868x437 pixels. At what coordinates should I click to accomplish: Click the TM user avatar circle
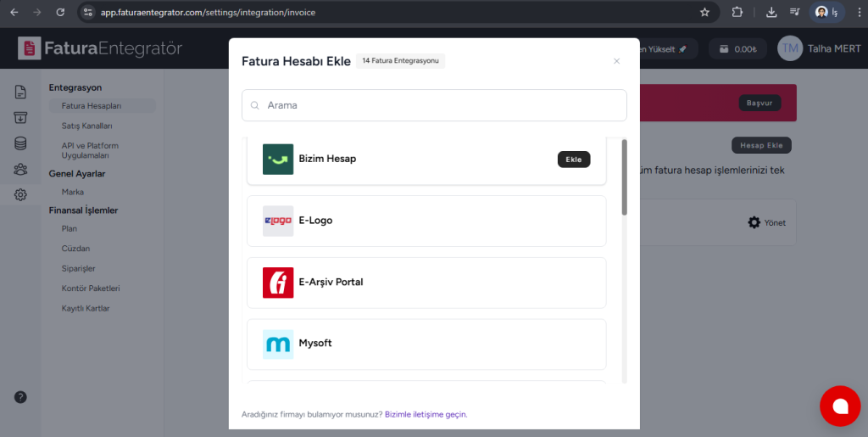click(x=790, y=48)
